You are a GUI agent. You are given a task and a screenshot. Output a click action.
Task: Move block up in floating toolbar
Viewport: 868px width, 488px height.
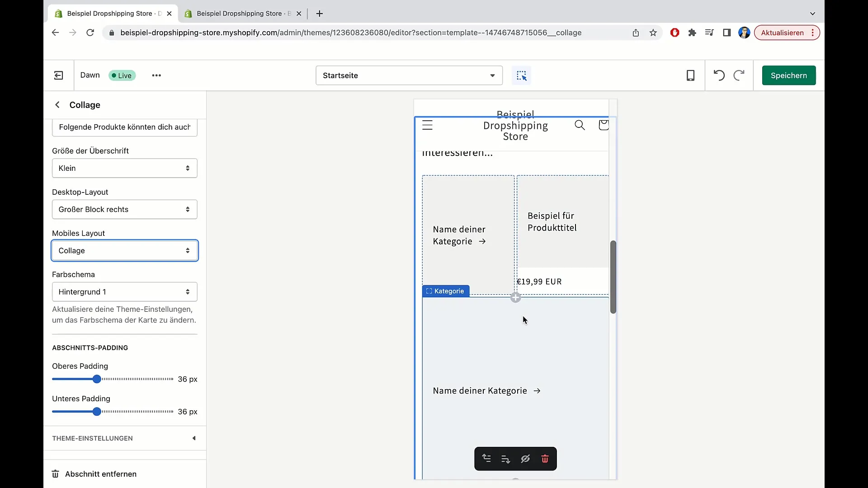pos(486,459)
